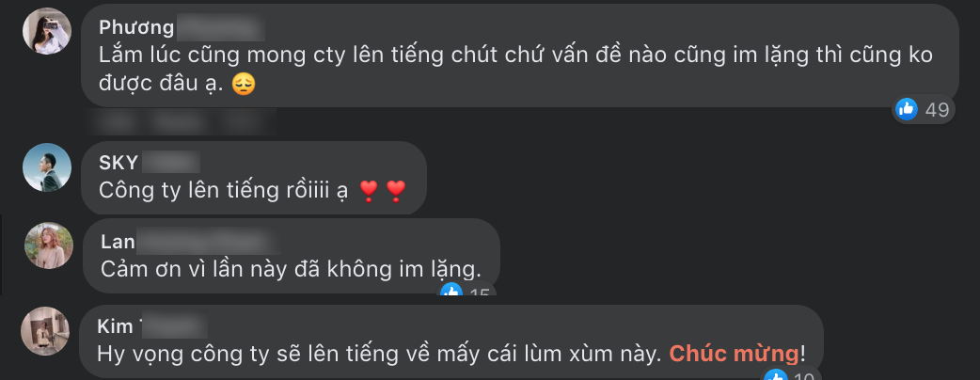The image size is (980, 380).
Task: Click the like icon on Kim's comment
Action: click(776, 375)
